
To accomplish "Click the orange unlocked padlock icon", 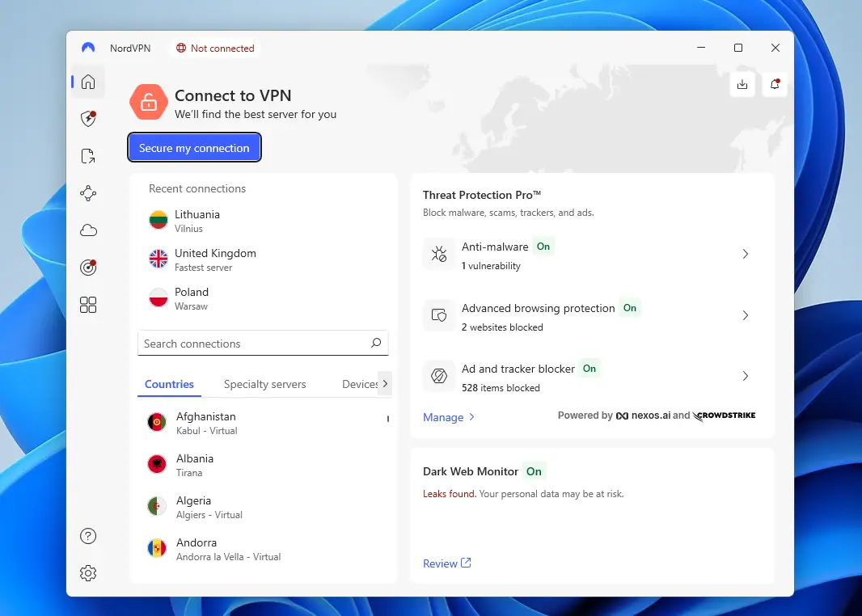I will (149, 102).
